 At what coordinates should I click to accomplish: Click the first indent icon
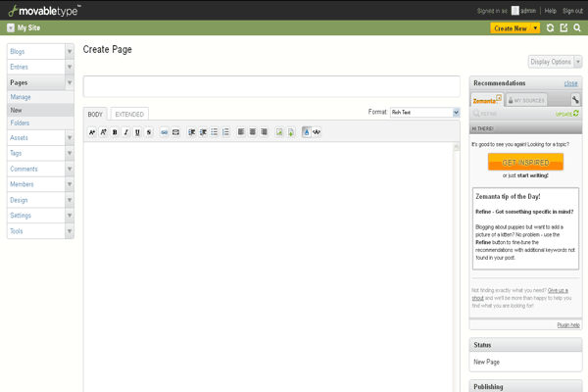[192, 132]
